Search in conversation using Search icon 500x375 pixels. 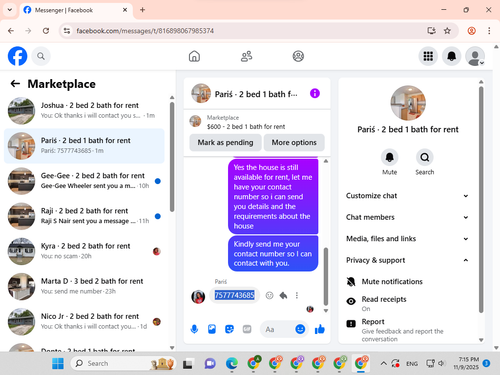point(425,157)
